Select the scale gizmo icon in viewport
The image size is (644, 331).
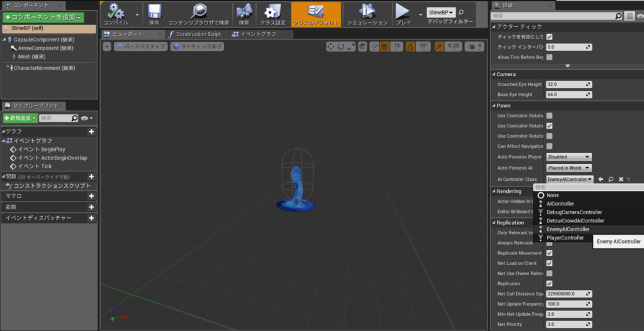351,46
